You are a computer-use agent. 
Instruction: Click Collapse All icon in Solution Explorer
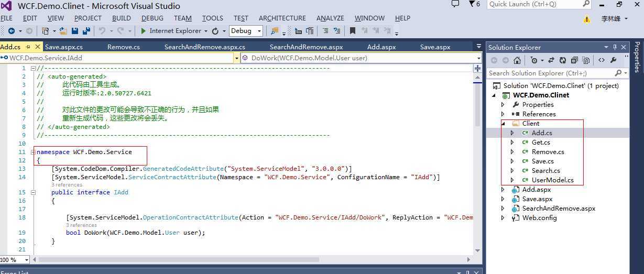[x=574, y=60]
